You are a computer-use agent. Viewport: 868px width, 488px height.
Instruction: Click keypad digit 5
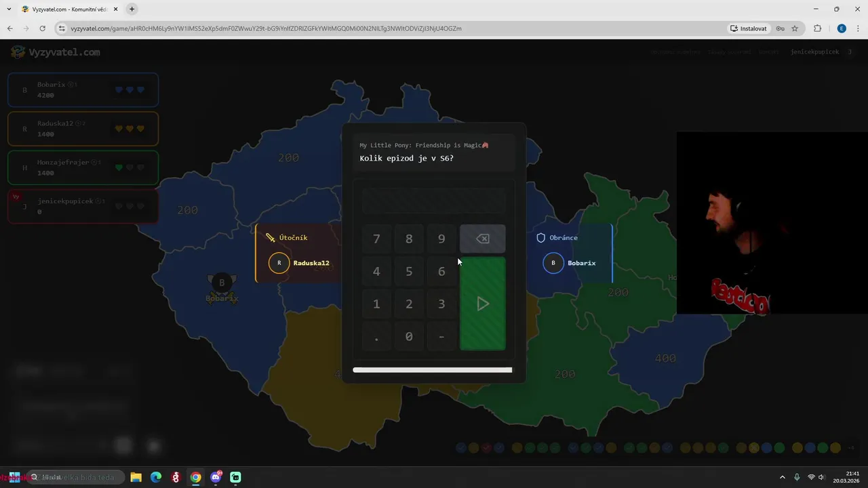pyautogui.click(x=409, y=271)
